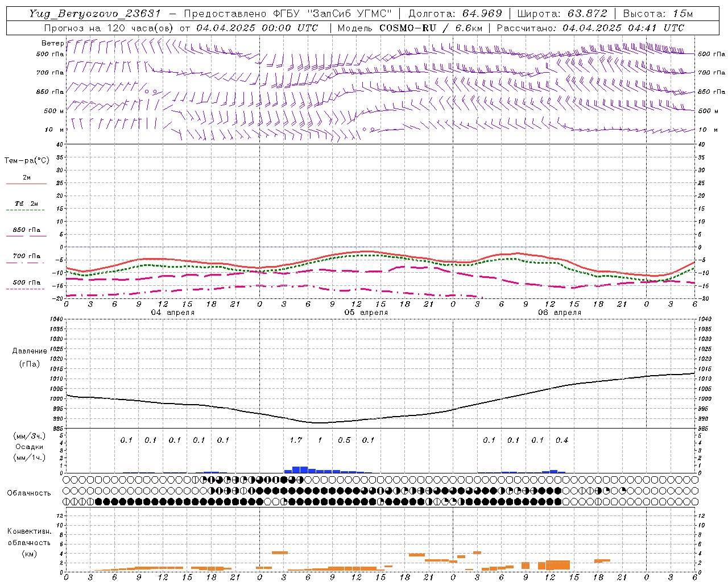Viewport: 728px width, 582px height.
Task: Click the red 2м line legend sample
Action: (x=26, y=184)
